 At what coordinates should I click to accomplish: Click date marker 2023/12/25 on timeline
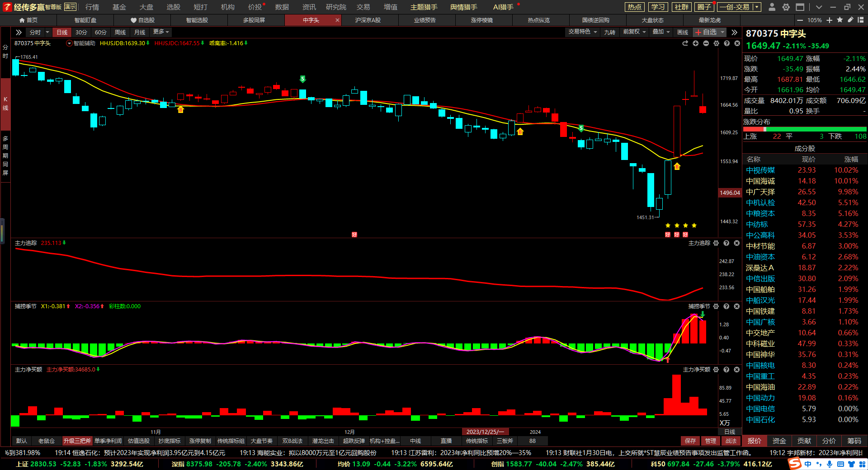pos(485,432)
